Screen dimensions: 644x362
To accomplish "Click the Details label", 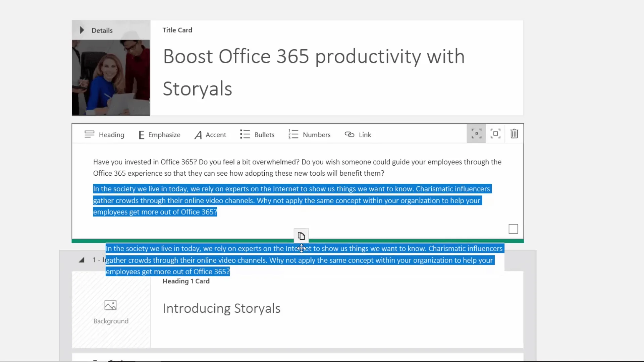I will point(102,31).
